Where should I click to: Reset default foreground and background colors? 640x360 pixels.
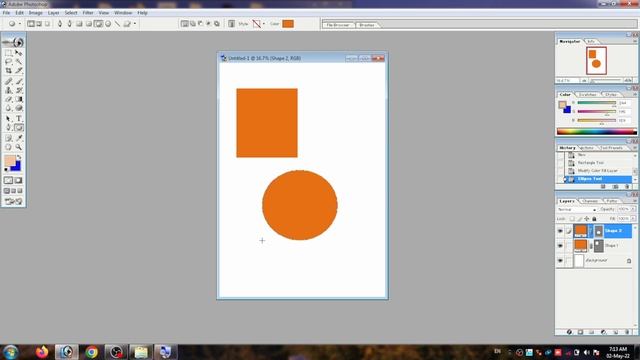point(6,169)
